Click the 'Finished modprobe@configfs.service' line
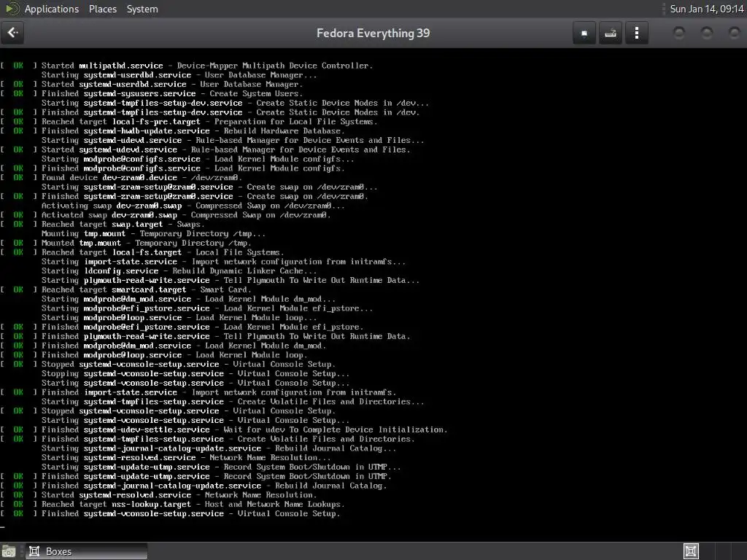 (x=172, y=168)
